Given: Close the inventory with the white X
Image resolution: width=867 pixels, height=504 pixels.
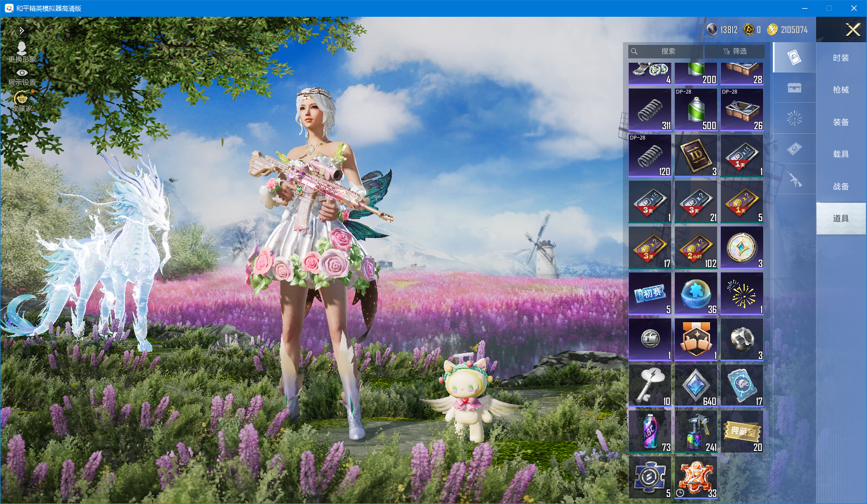Looking at the screenshot, I should (853, 30).
